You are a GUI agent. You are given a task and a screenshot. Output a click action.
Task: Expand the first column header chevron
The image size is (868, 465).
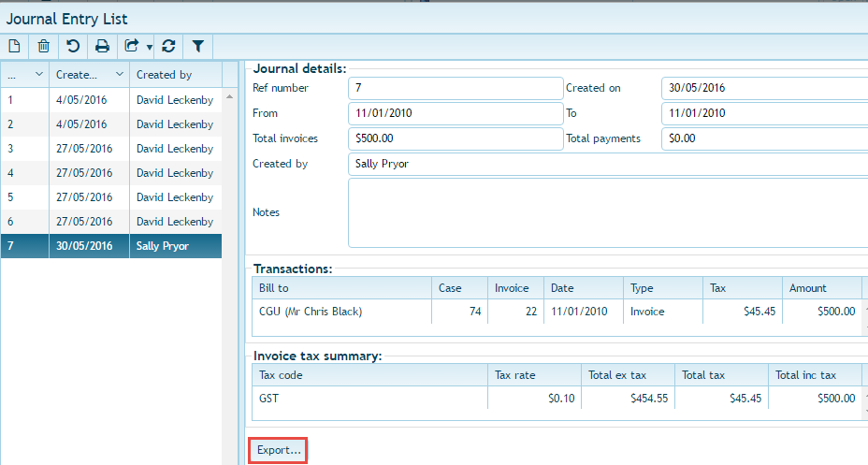point(38,75)
